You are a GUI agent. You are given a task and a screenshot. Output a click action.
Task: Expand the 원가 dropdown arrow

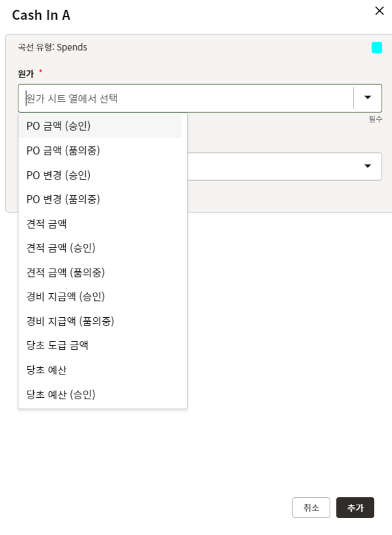click(368, 97)
